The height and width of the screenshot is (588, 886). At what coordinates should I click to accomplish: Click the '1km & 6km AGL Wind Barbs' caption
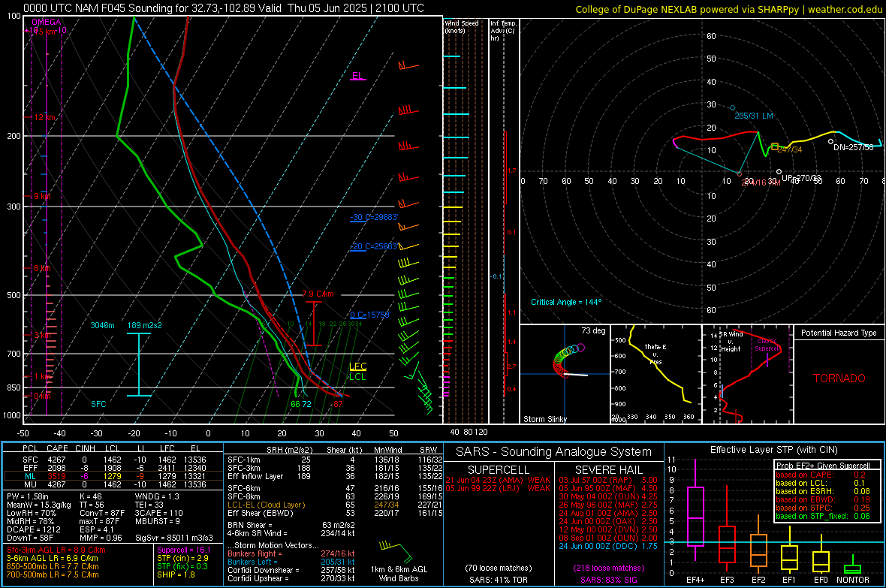[399, 574]
